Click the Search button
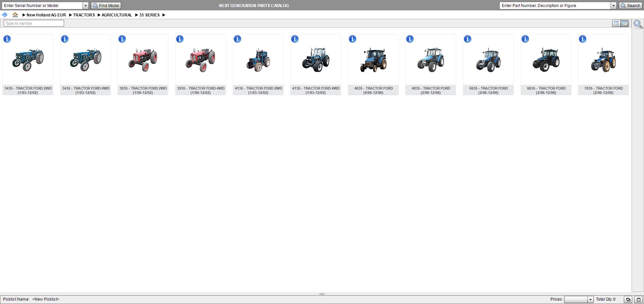Viewport: 644px width, 304px height. coord(630,6)
